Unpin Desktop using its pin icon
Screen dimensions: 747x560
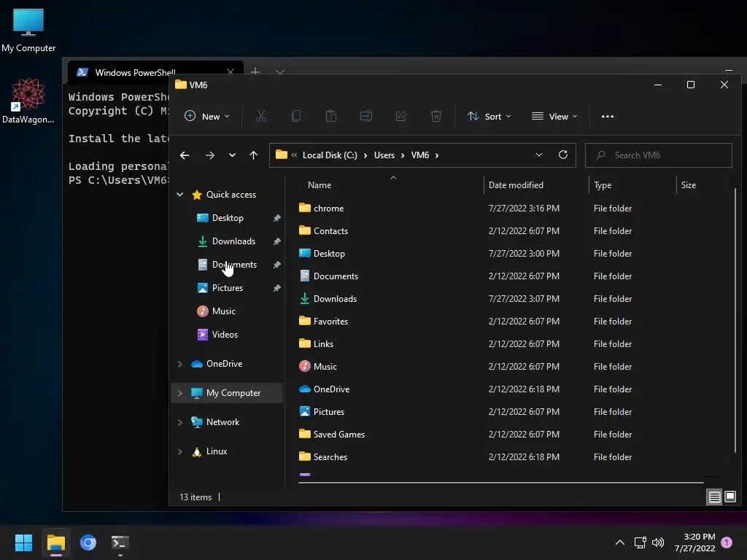point(276,218)
